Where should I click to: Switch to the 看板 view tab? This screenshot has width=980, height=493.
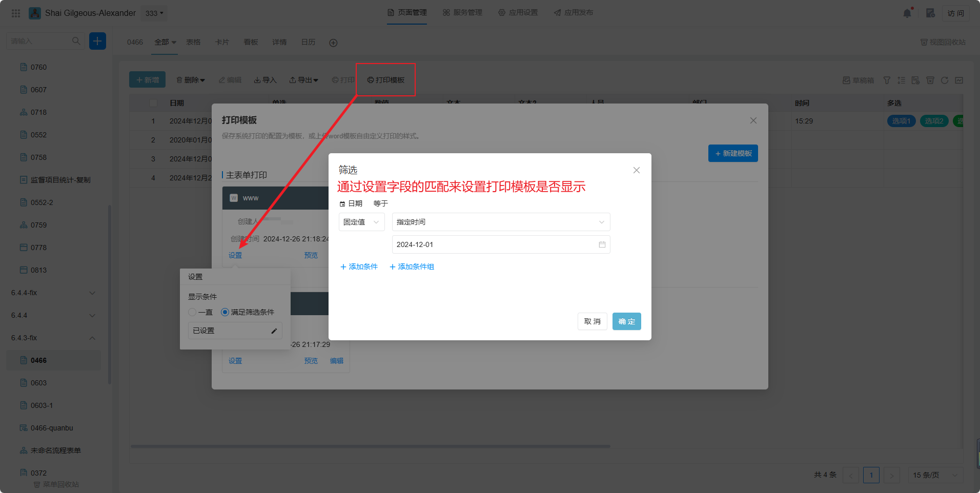pos(251,42)
